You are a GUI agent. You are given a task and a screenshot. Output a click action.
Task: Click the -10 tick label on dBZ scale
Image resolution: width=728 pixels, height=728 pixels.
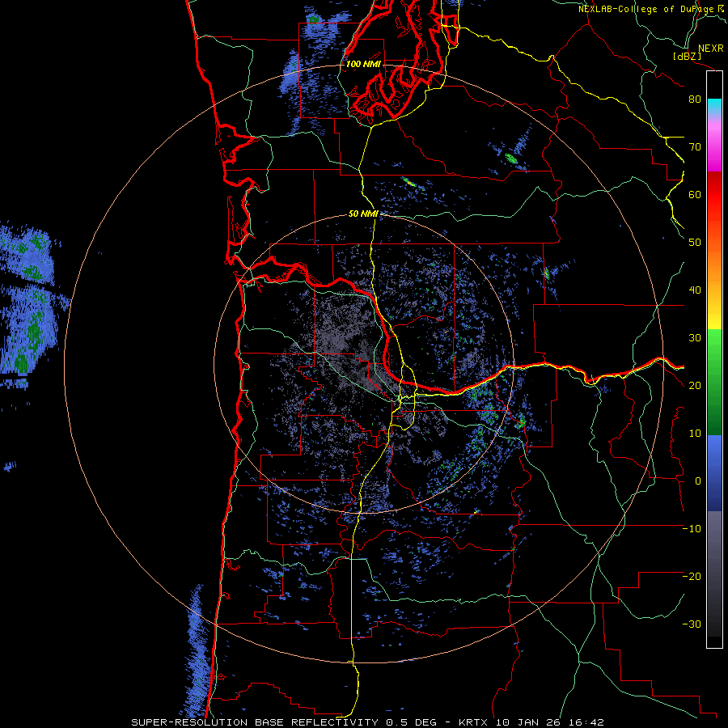tap(692, 528)
